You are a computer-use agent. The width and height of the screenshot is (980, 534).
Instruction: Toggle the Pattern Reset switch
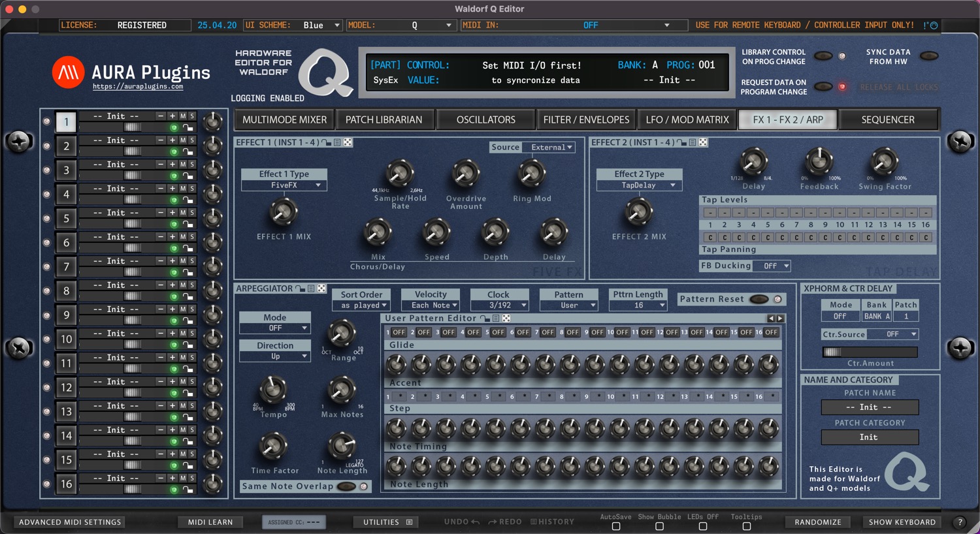(759, 299)
